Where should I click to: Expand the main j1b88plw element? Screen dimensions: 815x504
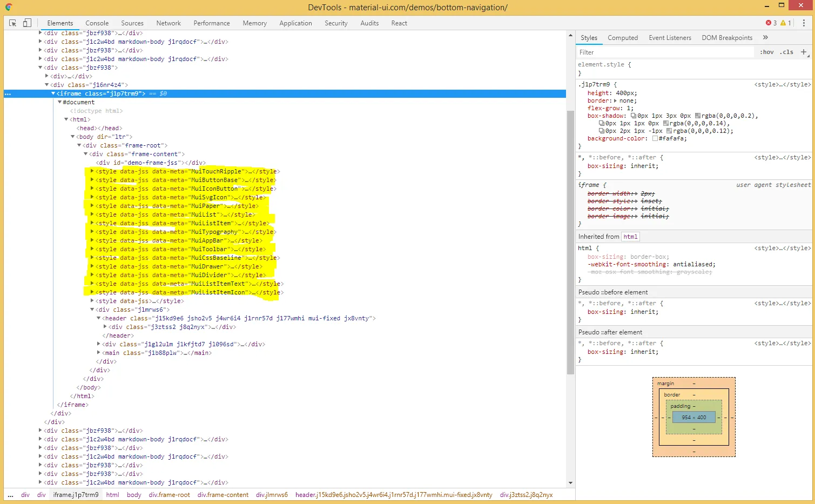click(x=99, y=353)
